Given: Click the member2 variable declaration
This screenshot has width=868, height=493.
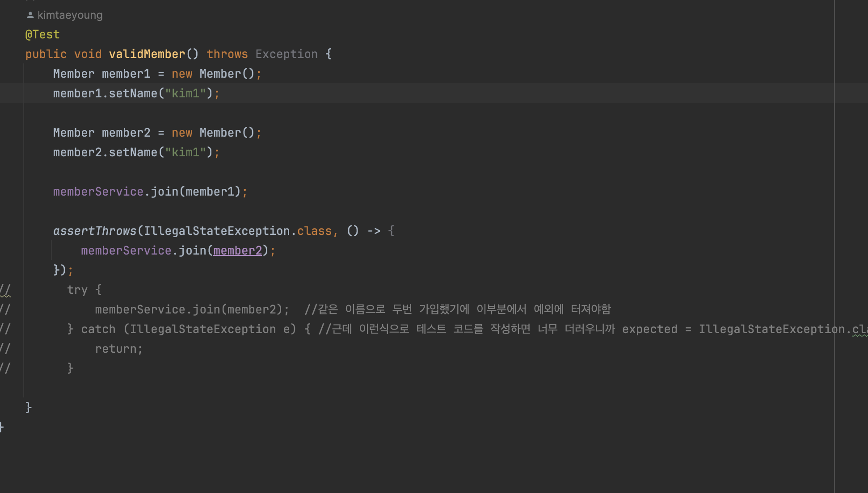Looking at the screenshot, I should coord(126,133).
